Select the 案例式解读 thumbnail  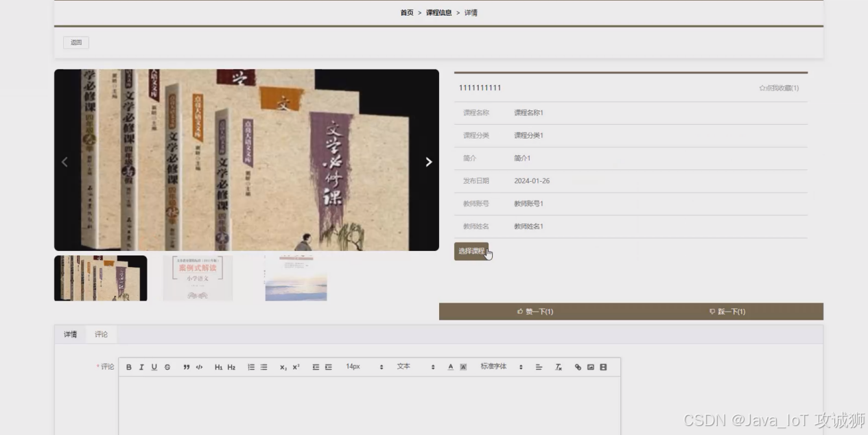tap(198, 278)
